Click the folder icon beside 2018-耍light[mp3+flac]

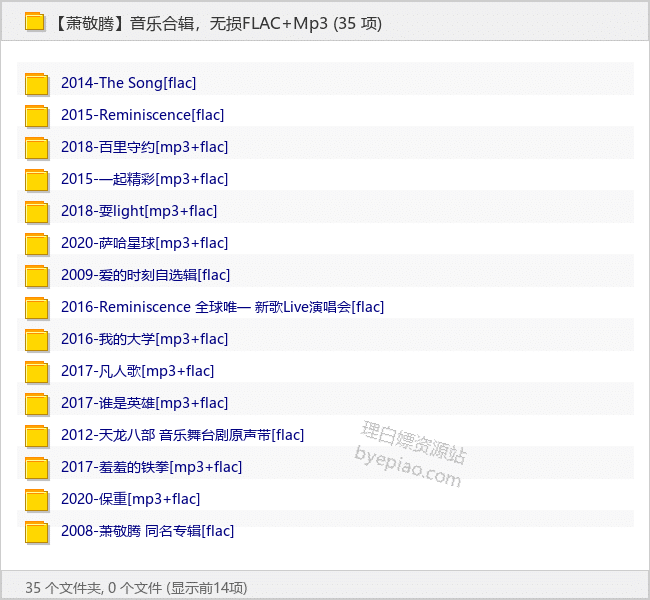point(37,212)
